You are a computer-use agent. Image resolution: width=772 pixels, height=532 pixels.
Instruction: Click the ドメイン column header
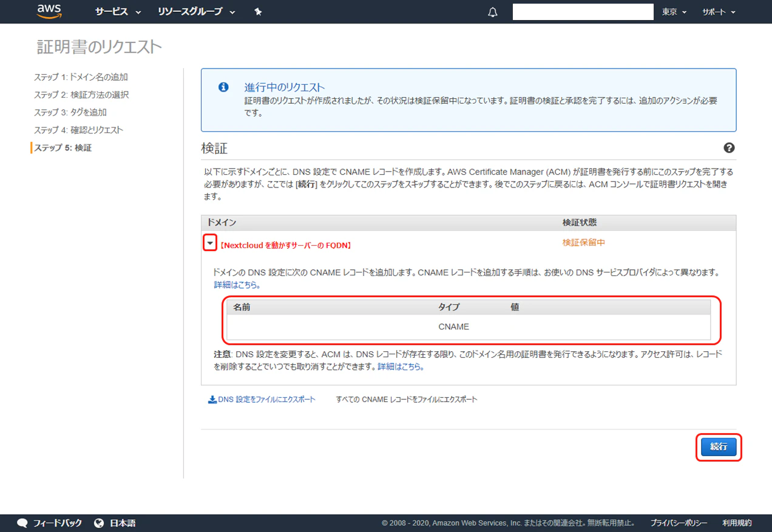tap(222, 223)
